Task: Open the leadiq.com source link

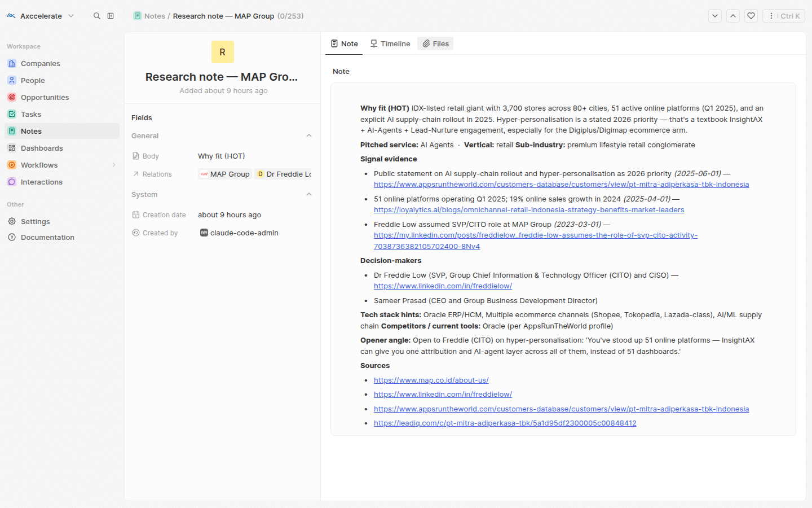Action: tap(505, 423)
